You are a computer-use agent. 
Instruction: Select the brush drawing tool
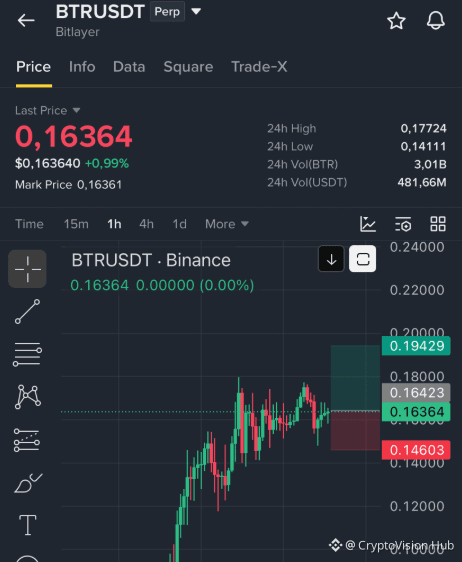(x=28, y=483)
